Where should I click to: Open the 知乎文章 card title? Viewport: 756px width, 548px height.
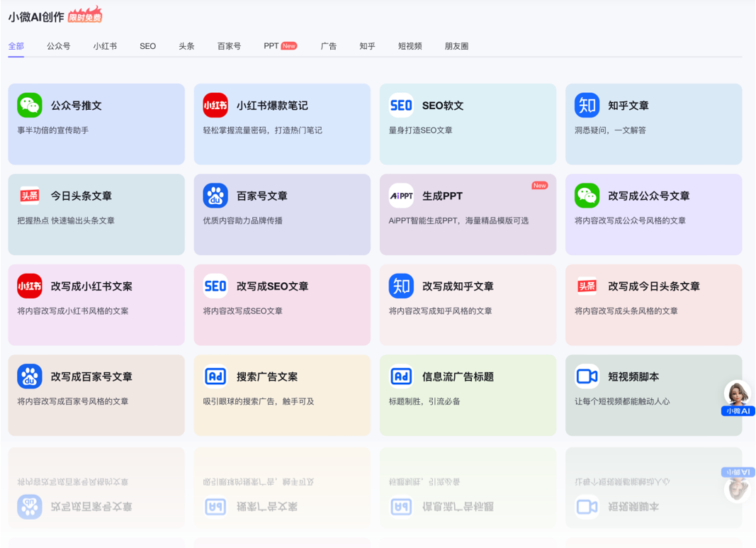628,106
